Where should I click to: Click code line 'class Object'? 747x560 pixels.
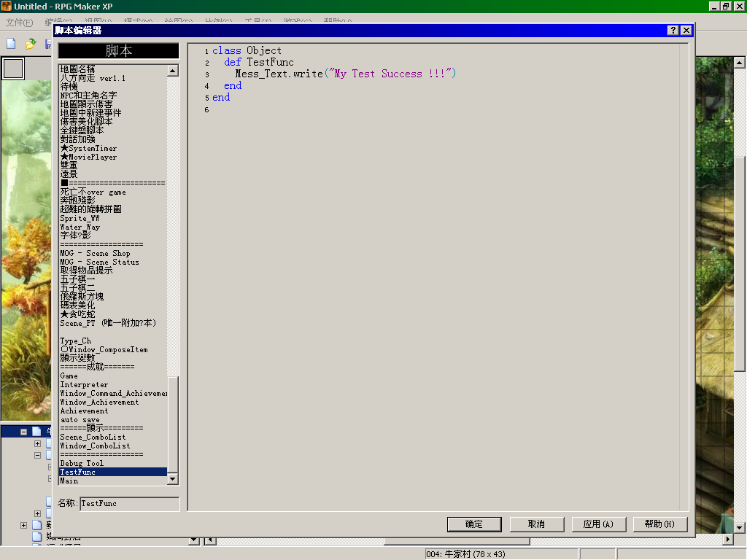(x=247, y=50)
